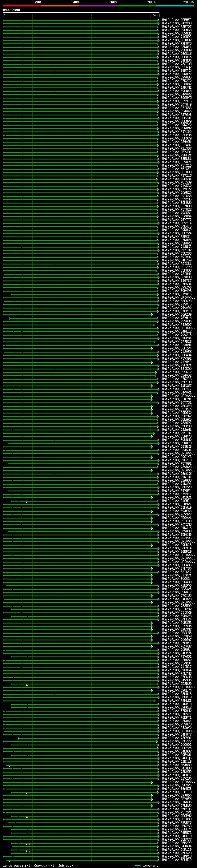
Task: Select the AV432390 query name
Action: (11, 10)
